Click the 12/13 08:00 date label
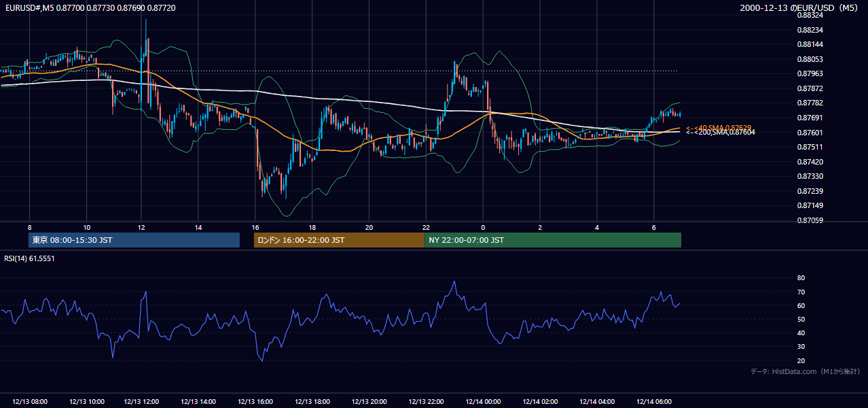This screenshot has width=868, height=408. click(x=30, y=402)
